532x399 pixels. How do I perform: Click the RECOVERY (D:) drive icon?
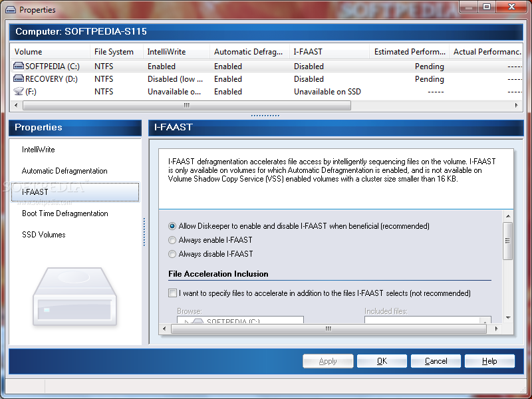click(x=19, y=78)
